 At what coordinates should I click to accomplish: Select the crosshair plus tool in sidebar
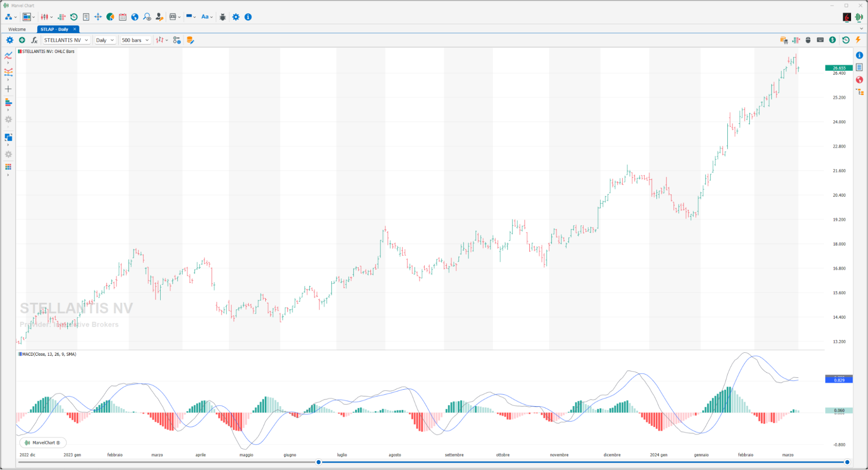8,89
